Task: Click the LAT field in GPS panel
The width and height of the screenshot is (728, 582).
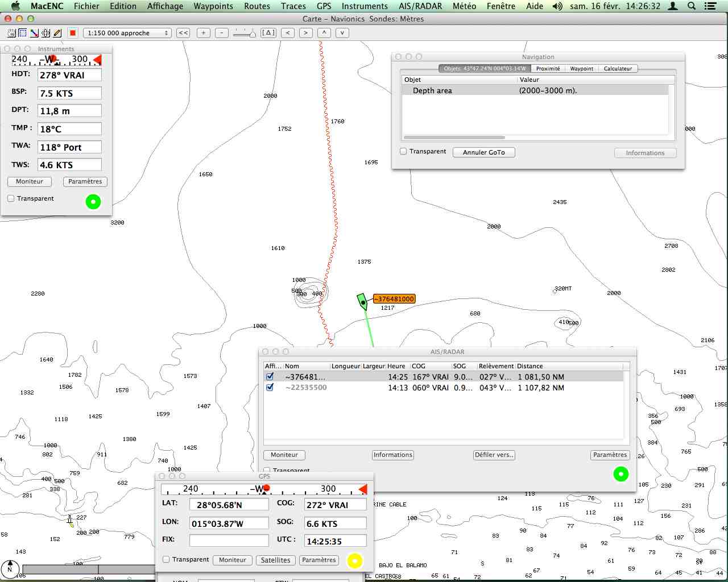Action: [x=229, y=505]
